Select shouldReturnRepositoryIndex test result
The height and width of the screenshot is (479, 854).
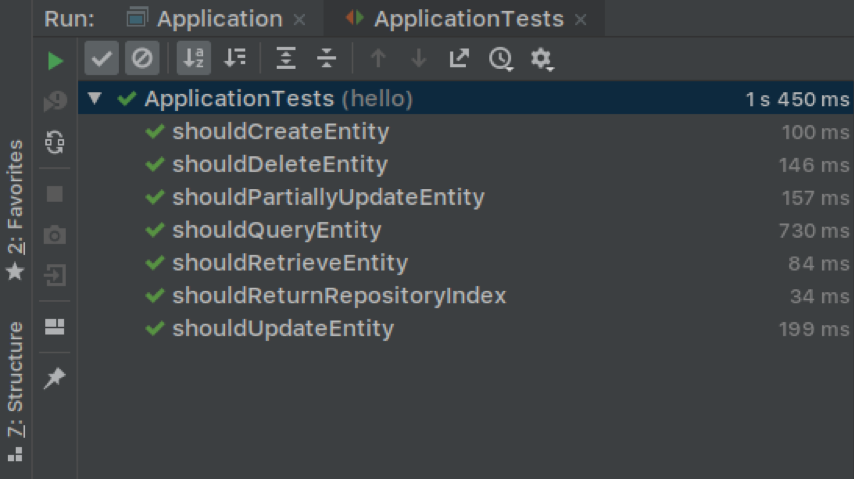[x=466, y=296]
